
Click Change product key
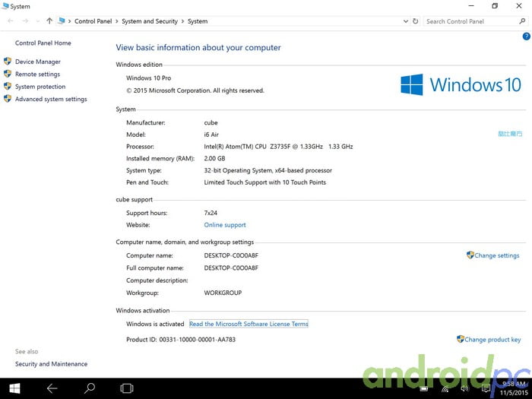pos(492,340)
